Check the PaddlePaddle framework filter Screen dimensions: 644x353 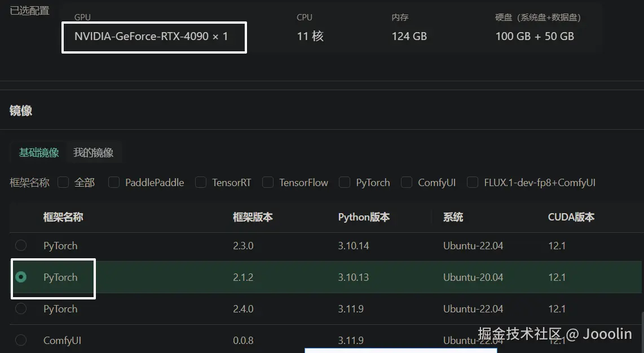114,182
